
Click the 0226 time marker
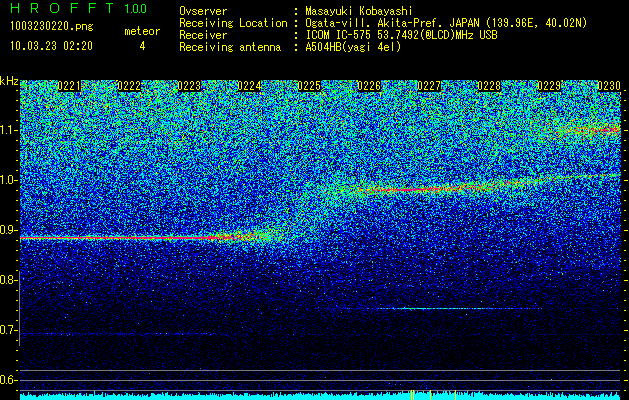tap(369, 86)
